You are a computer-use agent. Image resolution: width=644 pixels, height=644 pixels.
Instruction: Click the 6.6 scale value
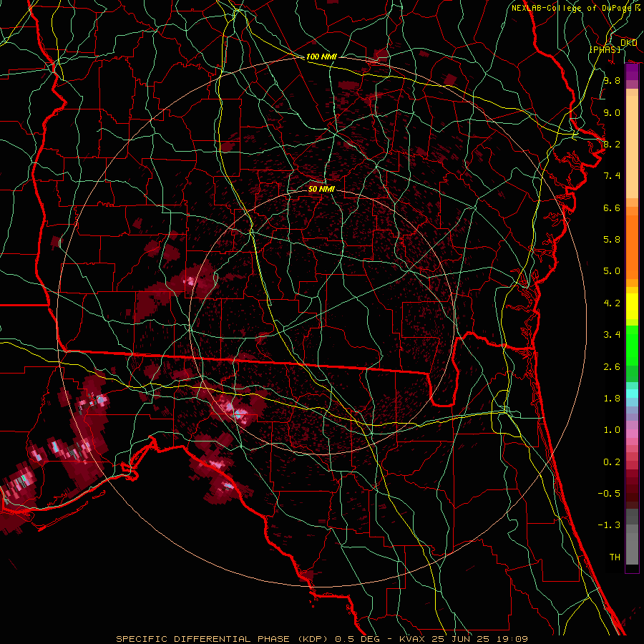pyautogui.click(x=612, y=208)
